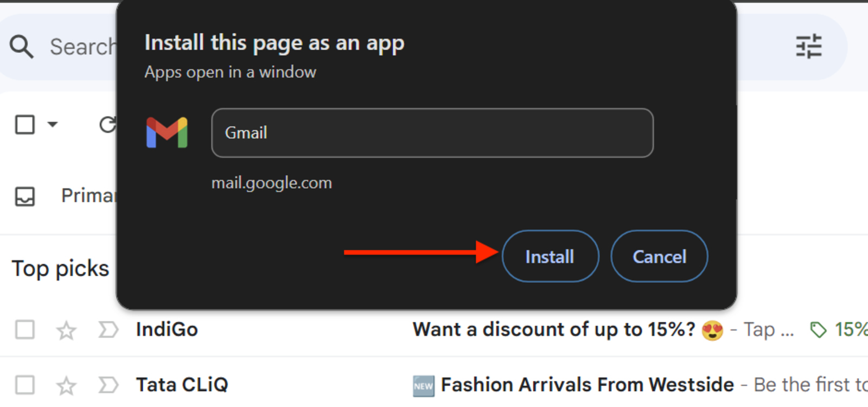Click the NEW badge on Tata CLiQ email

pos(423,385)
